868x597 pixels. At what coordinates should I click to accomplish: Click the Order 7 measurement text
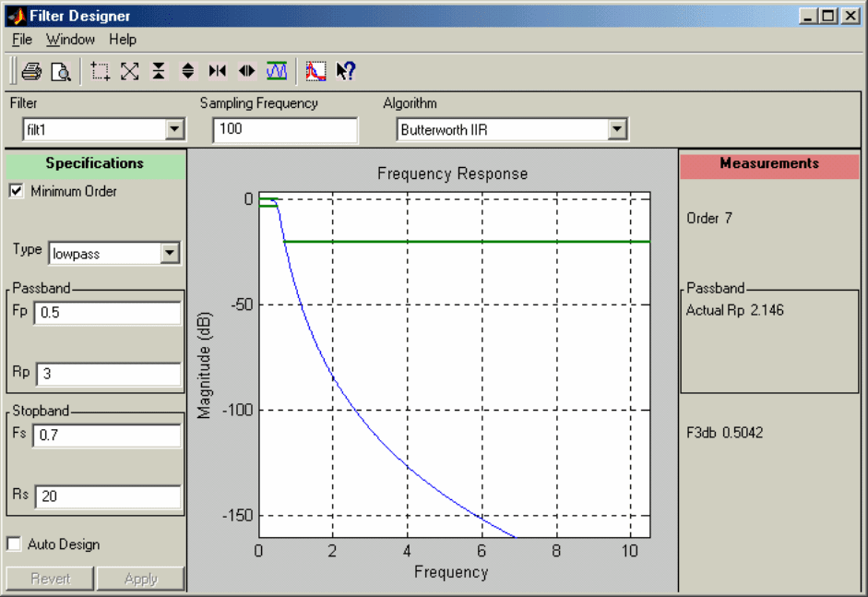(709, 218)
